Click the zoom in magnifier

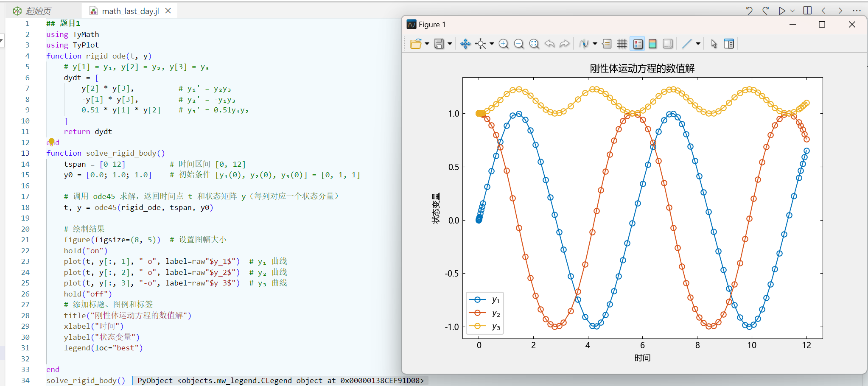pos(504,44)
